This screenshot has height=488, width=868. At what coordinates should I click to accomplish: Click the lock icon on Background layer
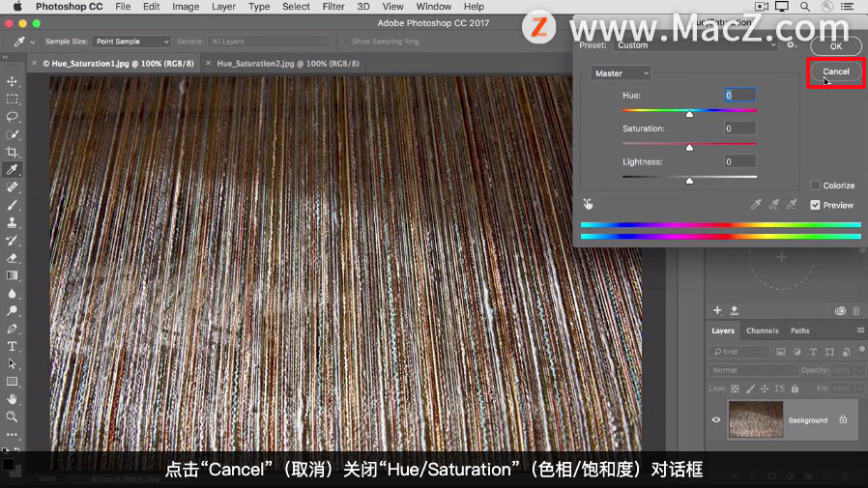coord(843,420)
